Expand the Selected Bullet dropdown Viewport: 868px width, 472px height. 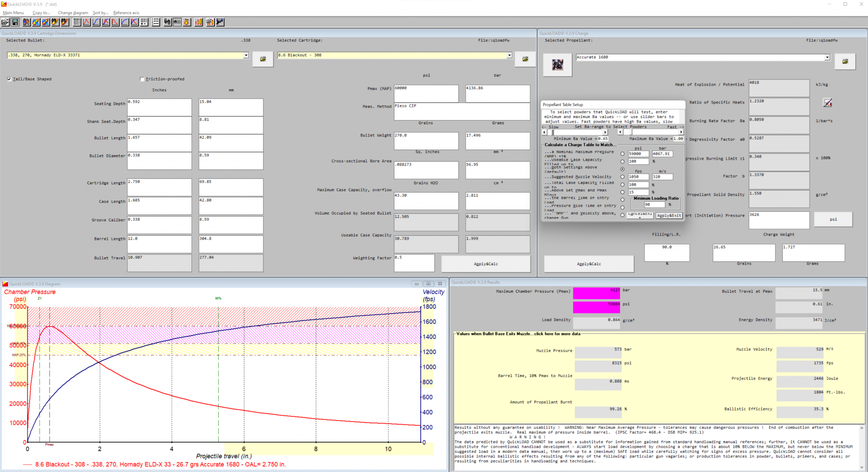pyautogui.click(x=246, y=56)
